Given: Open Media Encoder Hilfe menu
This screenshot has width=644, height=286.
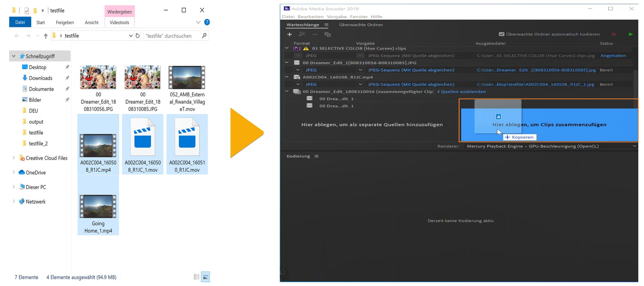Looking at the screenshot, I should coord(376,16).
